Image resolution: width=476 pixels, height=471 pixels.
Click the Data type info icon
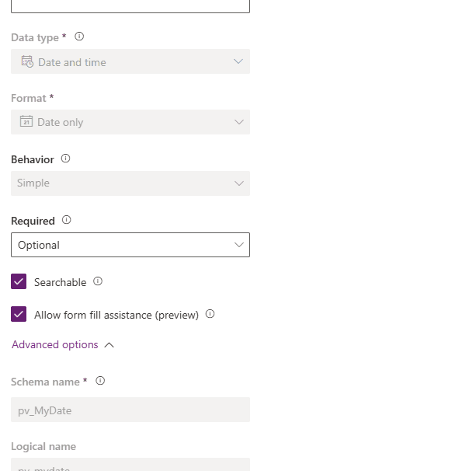pos(79,37)
